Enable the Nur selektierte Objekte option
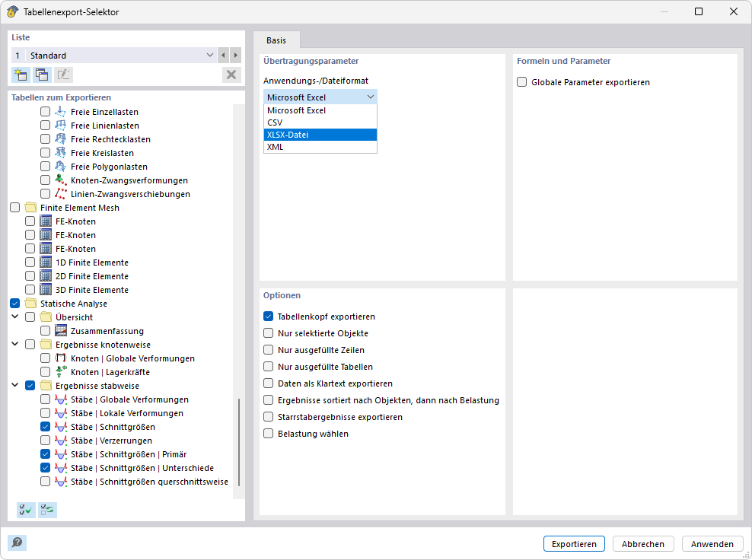Screen dimensions: 752x560 268,332
